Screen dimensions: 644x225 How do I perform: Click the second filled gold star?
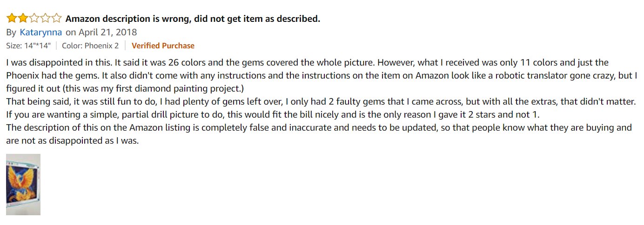(x=22, y=19)
